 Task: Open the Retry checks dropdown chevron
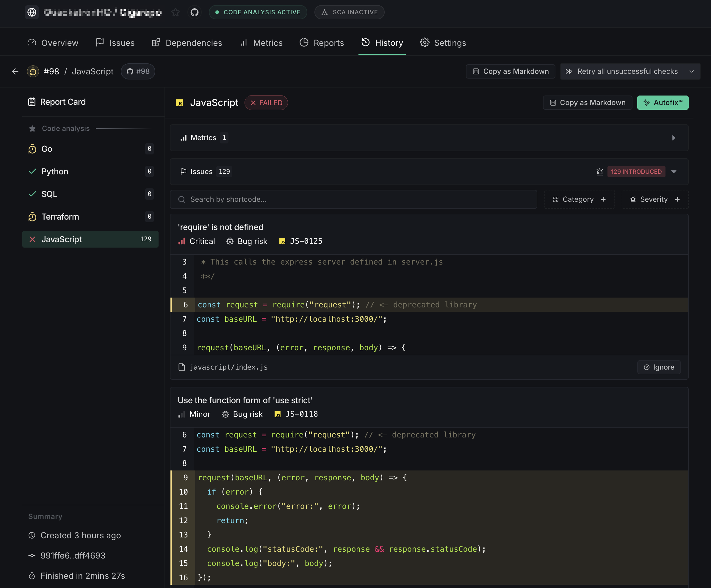click(x=692, y=71)
